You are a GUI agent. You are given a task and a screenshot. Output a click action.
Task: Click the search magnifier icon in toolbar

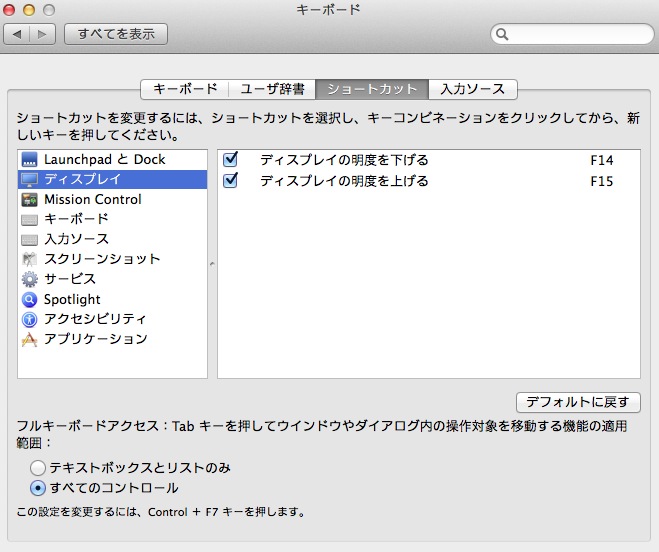(502, 34)
